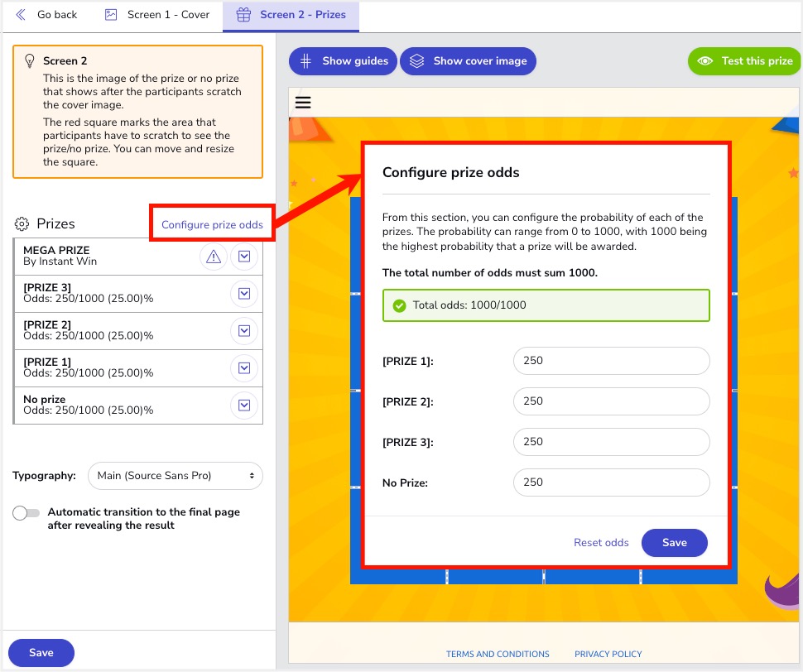
Task: Click the image icon on Screen 1 tab
Action: click(x=111, y=15)
